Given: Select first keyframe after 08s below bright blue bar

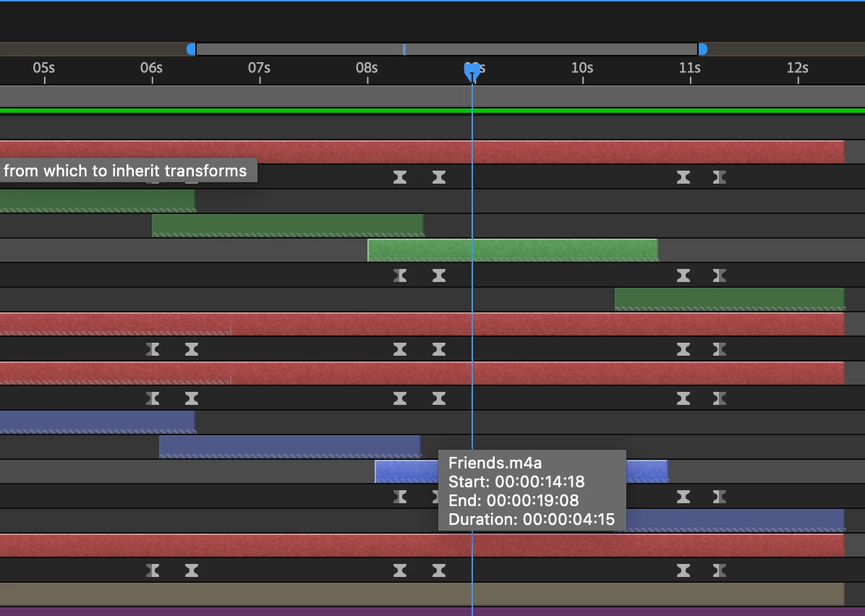Looking at the screenshot, I should pyautogui.click(x=400, y=497).
